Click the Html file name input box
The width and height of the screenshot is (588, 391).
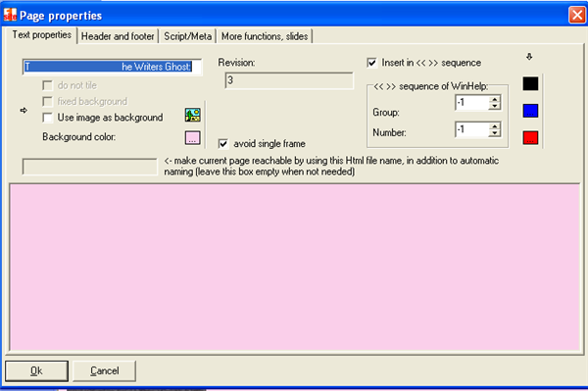89,167
